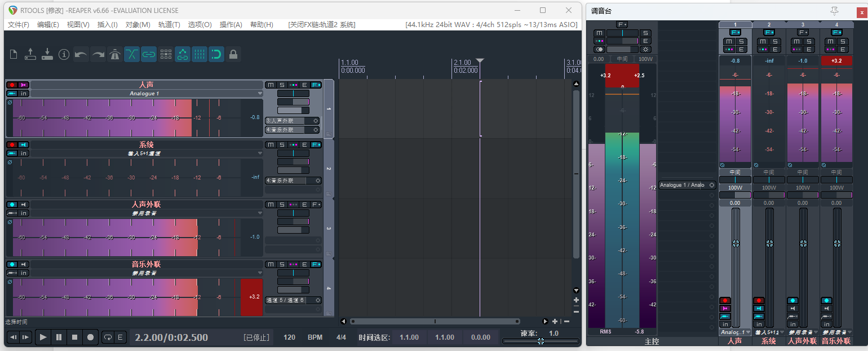Toggle the lock toolbar icon
The width and height of the screenshot is (868, 351).
tap(233, 55)
